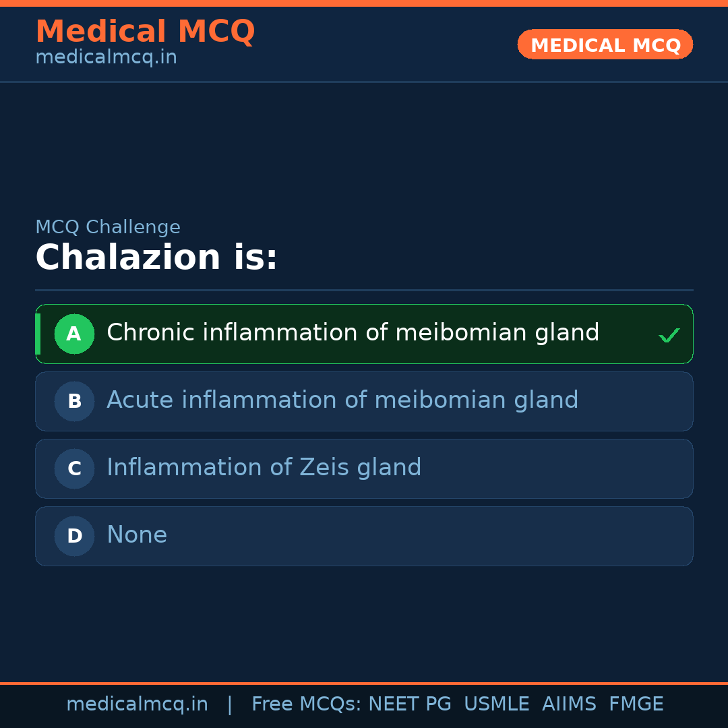Click the green A letter circle
Viewport: 728px width, 728px height.
[74, 334]
